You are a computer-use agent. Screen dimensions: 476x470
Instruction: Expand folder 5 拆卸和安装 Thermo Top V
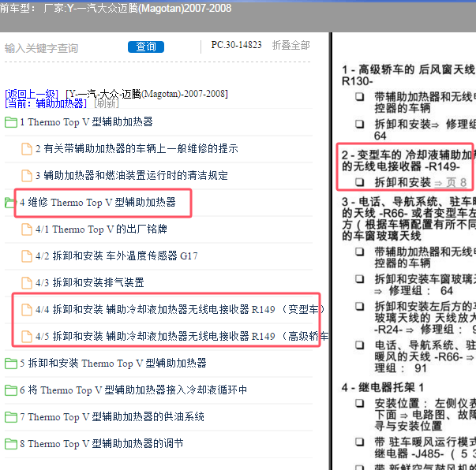[x=11, y=364]
